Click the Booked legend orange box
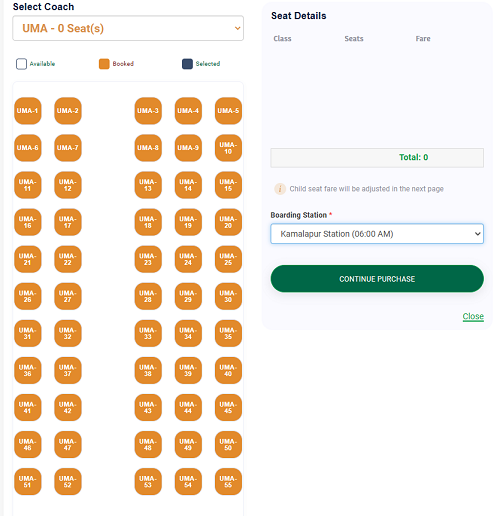Image resolution: width=500 pixels, height=516 pixels. [x=104, y=64]
